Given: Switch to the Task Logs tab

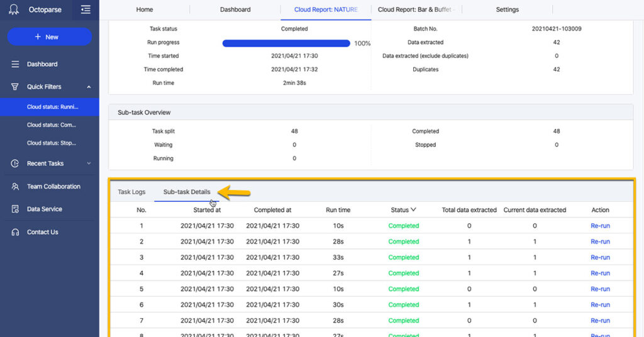Looking at the screenshot, I should tap(131, 192).
